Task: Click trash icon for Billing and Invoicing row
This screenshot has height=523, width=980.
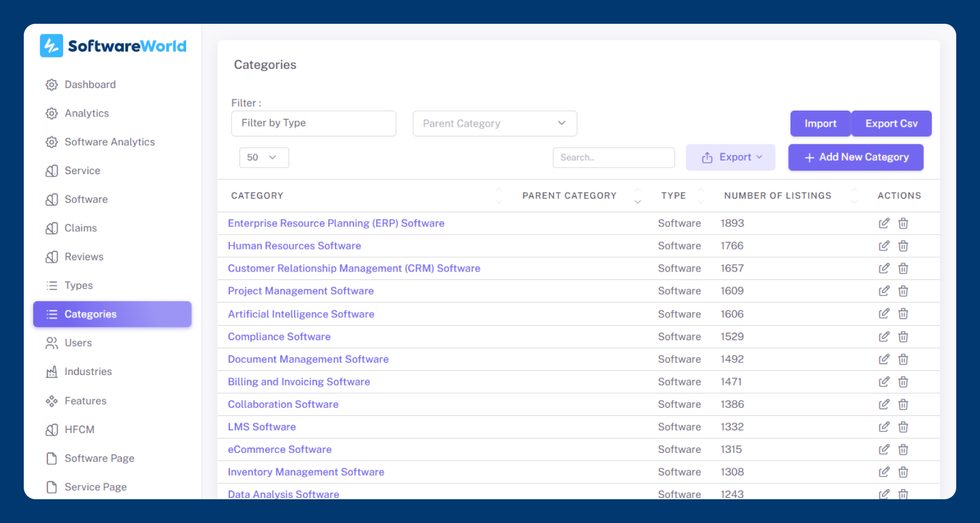Action: (903, 382)
